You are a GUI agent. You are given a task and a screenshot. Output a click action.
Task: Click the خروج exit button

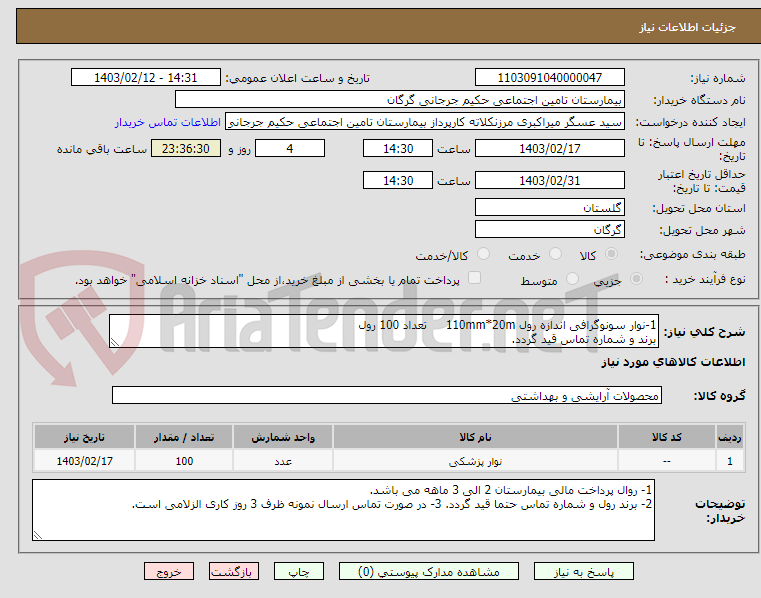coord(168,571)
